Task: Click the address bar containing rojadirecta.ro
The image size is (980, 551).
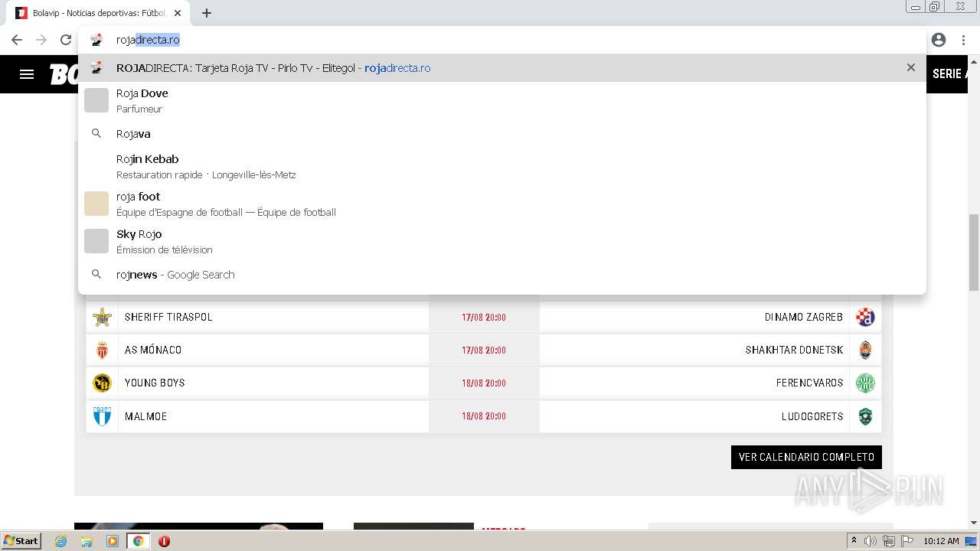Action: coord(501,40)
